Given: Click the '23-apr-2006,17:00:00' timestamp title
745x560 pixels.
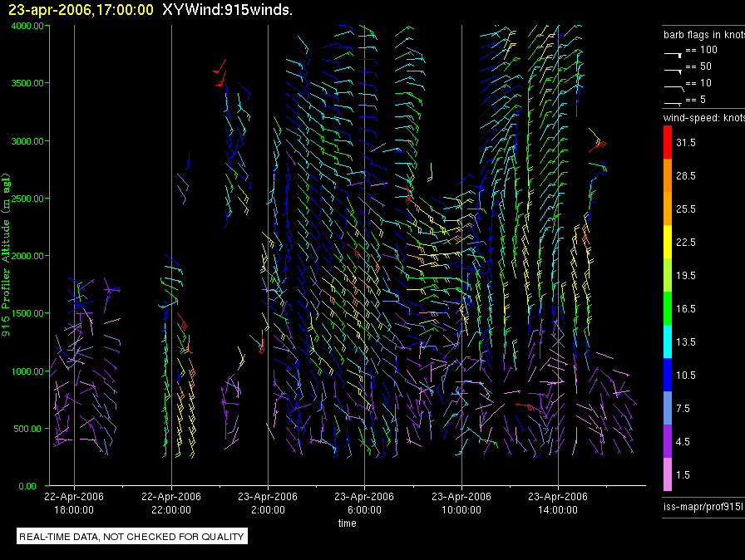Looking at the screenshot, I should [x=81, y=9].
